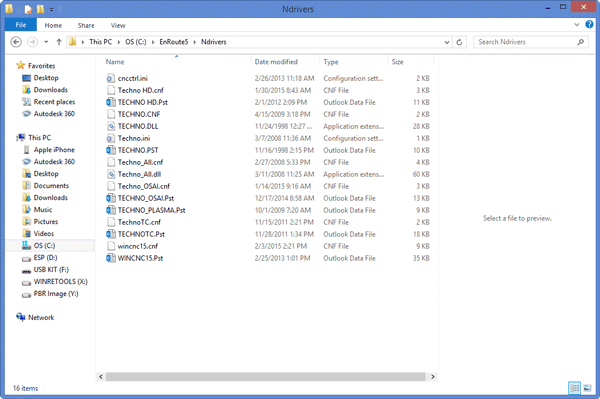Click the scroll right arrow
Image resolution: width=600 pixels, height=399 pixels.
click(432, 376)
